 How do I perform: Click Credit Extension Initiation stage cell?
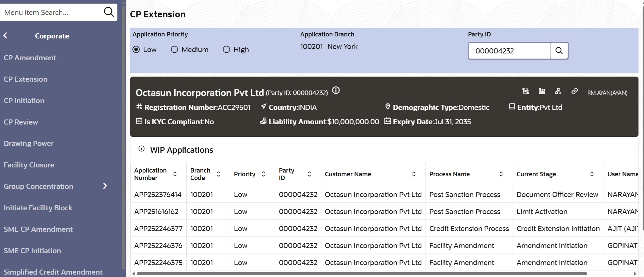pyautogui.click(x=558, y=229)
